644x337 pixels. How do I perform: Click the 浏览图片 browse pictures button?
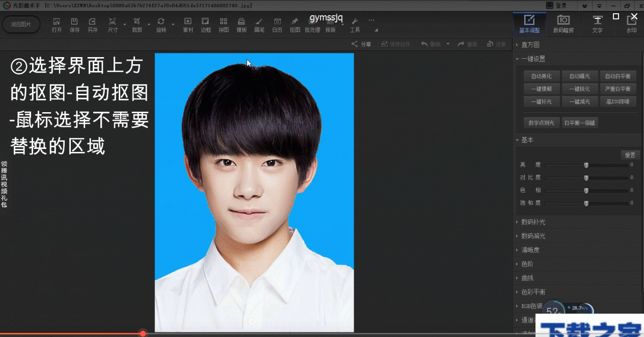(21, 24)
